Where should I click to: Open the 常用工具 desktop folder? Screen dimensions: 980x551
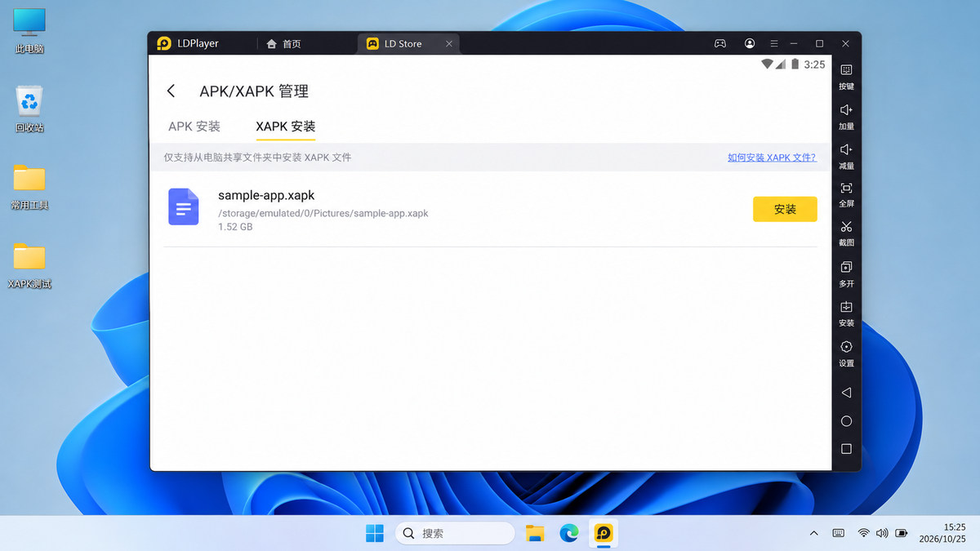(x=29, y=188)
